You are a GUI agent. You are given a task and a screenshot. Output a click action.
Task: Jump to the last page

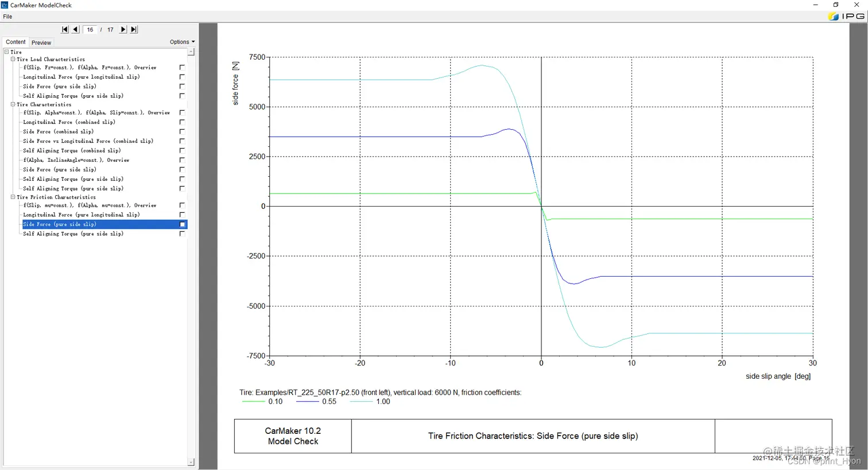[x=134, y=30]
